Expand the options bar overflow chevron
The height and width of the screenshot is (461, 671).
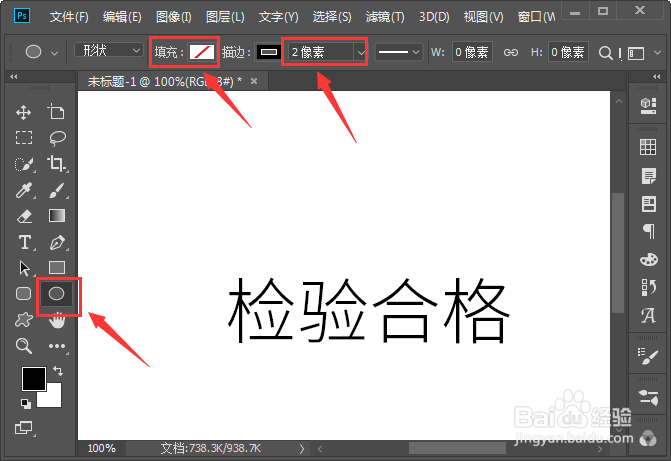658,53
